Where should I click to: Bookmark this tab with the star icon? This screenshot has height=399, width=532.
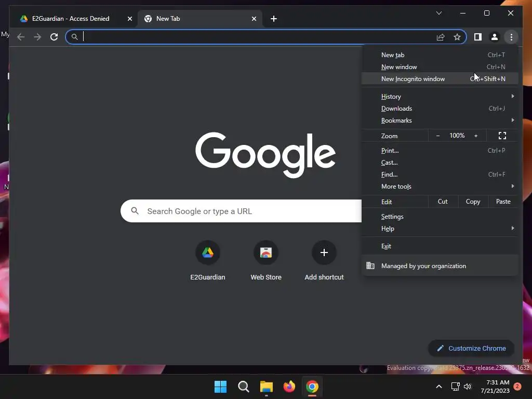click(457, 37)
